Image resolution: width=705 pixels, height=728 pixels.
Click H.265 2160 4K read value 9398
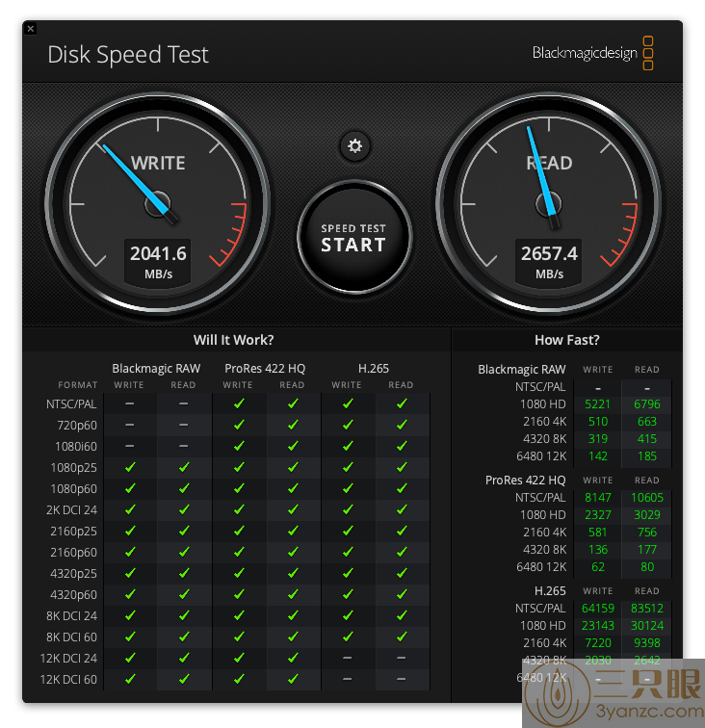coord(647,643)
